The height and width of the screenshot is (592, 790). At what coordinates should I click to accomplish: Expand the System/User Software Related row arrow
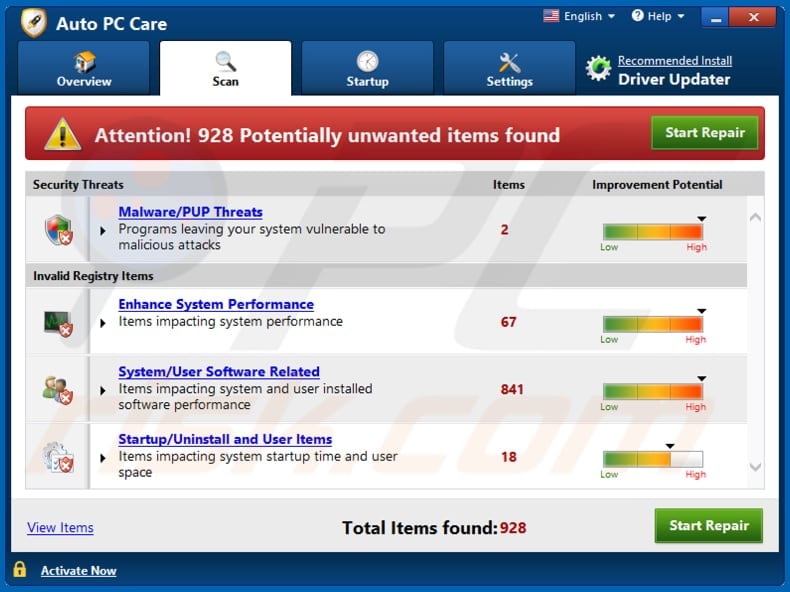(x=103, y=390)
